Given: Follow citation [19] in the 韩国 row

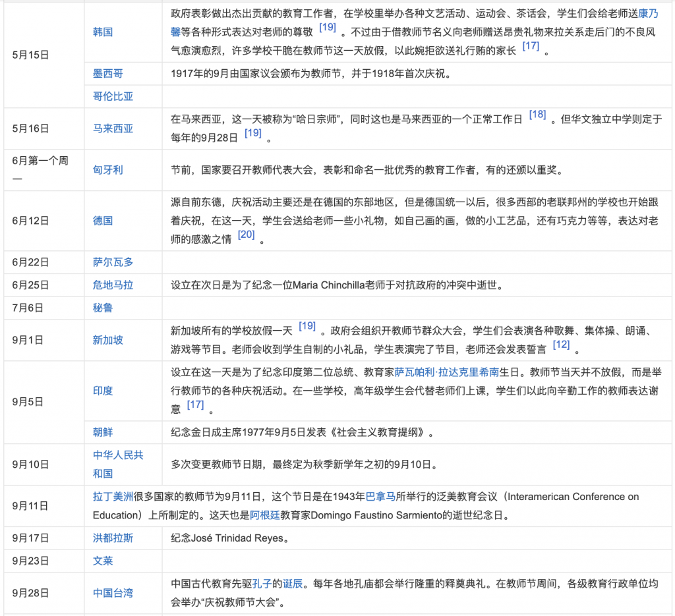Looking at the screenshot, I should [328, 28].
